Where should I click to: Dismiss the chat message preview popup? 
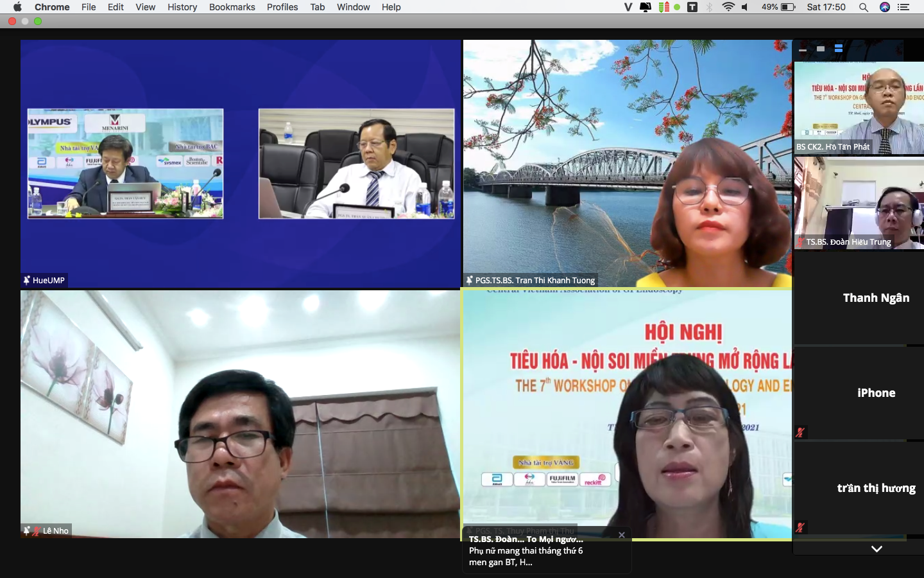(x=621, y=535)
